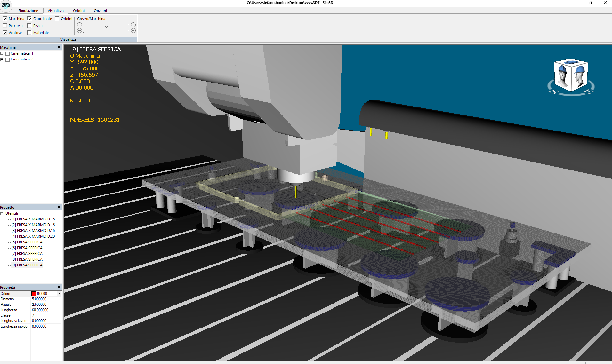Close the Proprietà panel

pyautogui.click(x=59, y=287)
